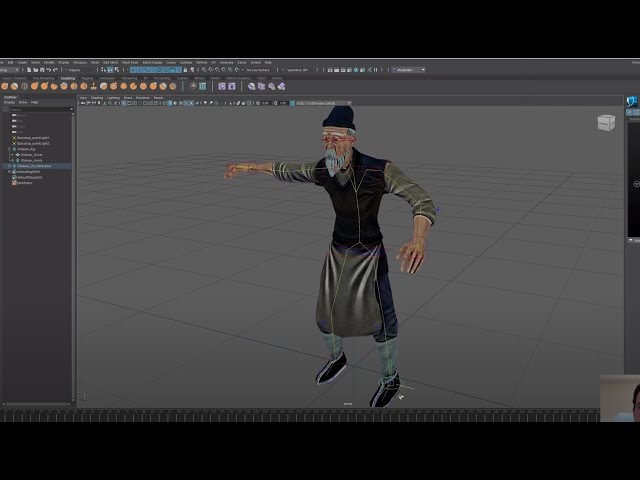640x480 pixels.
Task: Select the Smear sculpting tool
Action: tap(143, 86)
